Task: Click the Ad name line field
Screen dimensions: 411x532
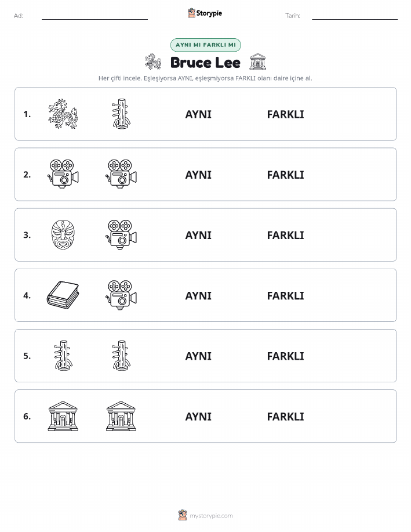Action: pos(94,16)
